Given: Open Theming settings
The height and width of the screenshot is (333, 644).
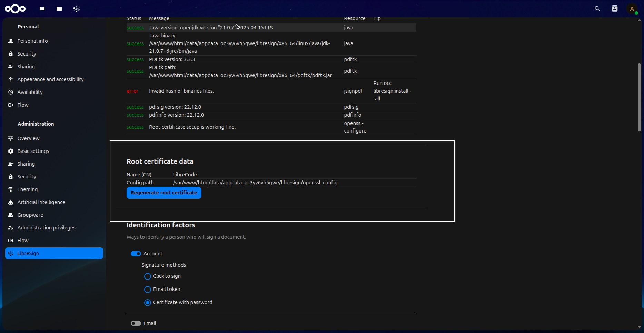Looking at the screenshot, I should coord(54,189).
